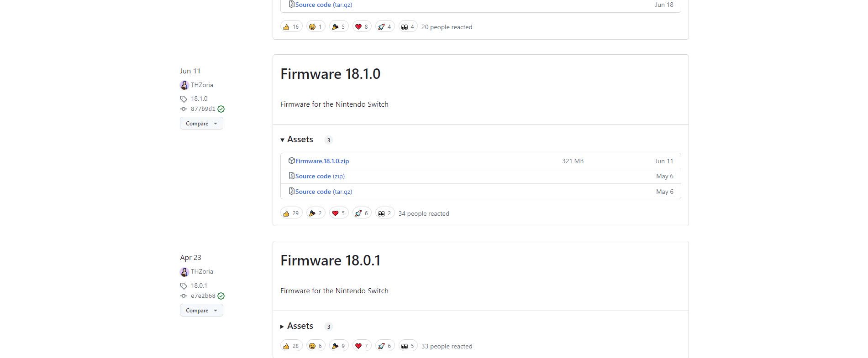Click eyes reaction showing 5
Screen dimensions: 868x358
pos(408,346)
